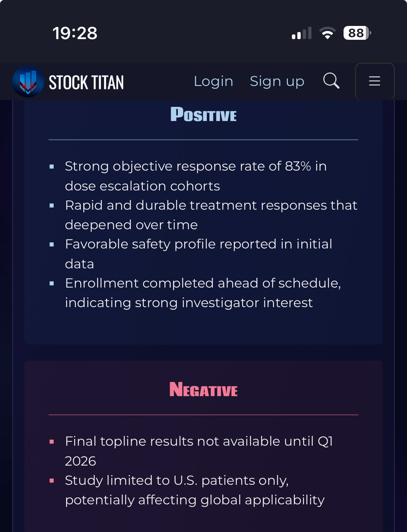Viewport: 407px width, 532px height.
Task: Open the Login link
Action: pyautogui.click(x=213, y=81)
